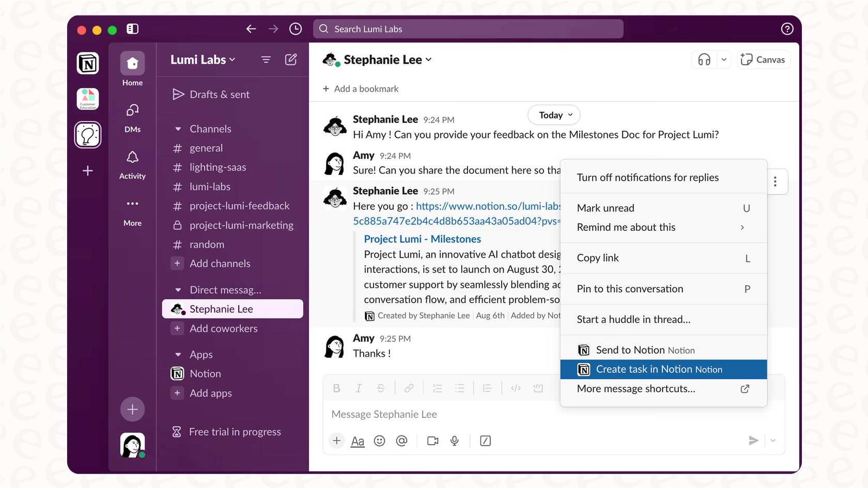Toggle the Aa formatting bar
The height and width of the screenshot is (488, 868).
[x=358, y=440]
